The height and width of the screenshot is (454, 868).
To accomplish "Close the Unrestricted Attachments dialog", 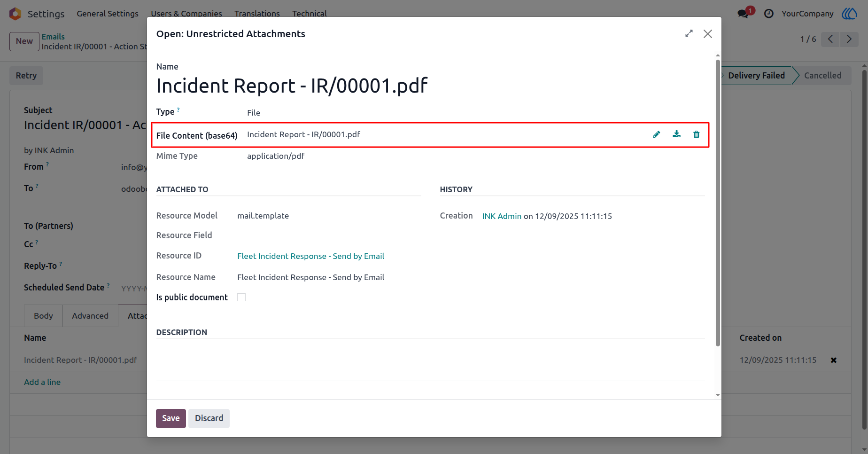I will tap(708, 34).
